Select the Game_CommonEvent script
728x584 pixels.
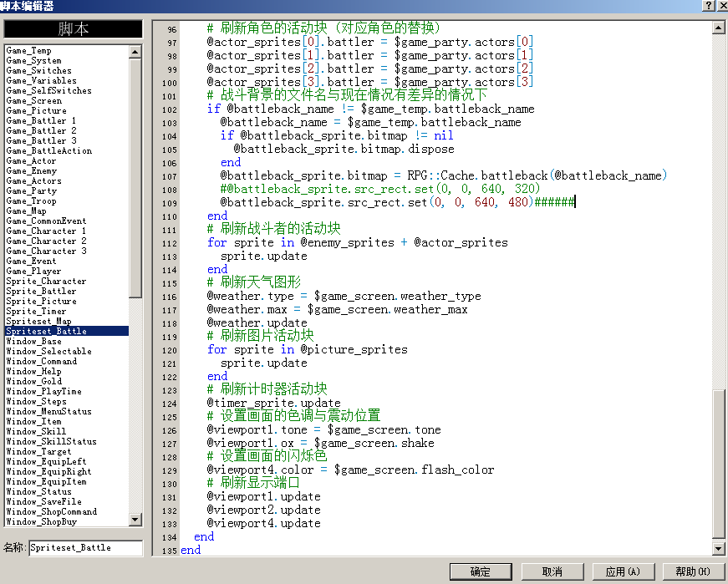coord(47,221)
